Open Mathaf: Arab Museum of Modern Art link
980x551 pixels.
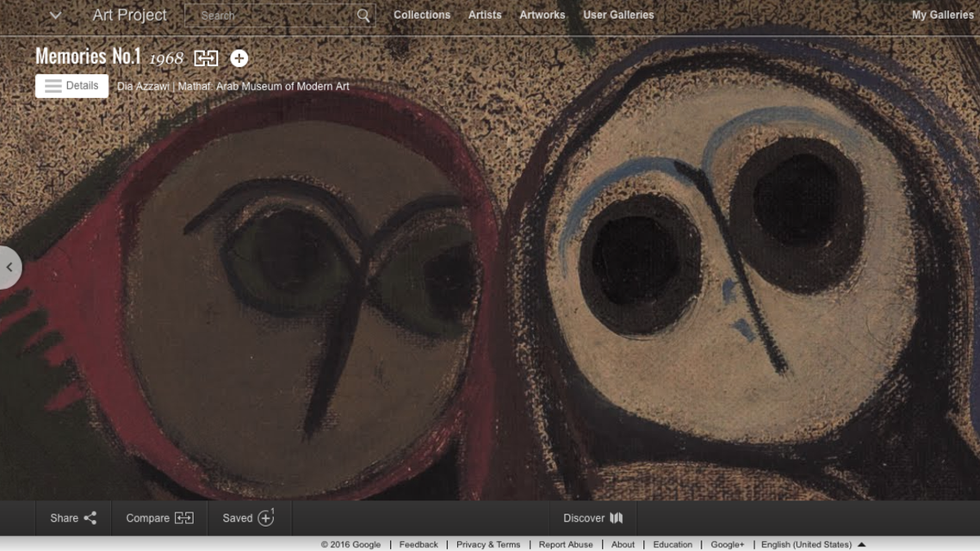click(x=264, y=86)
